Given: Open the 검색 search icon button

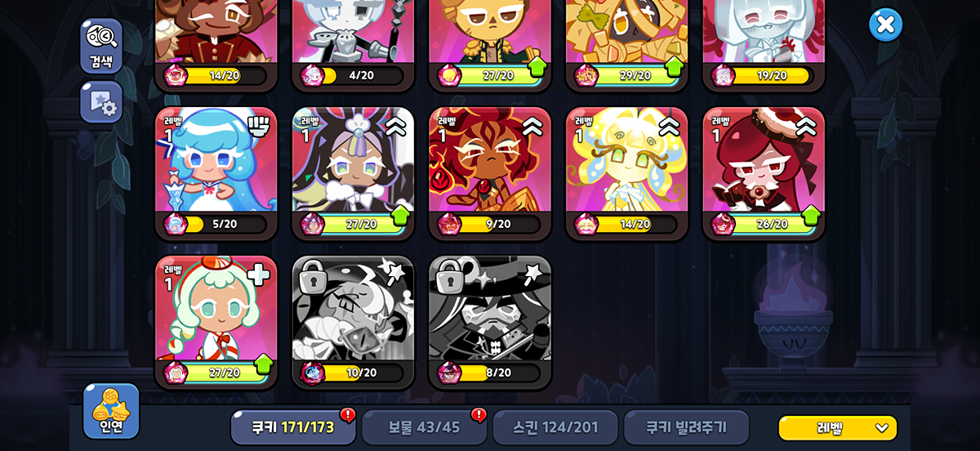Looking at the screenshot, I should (101, 45).
